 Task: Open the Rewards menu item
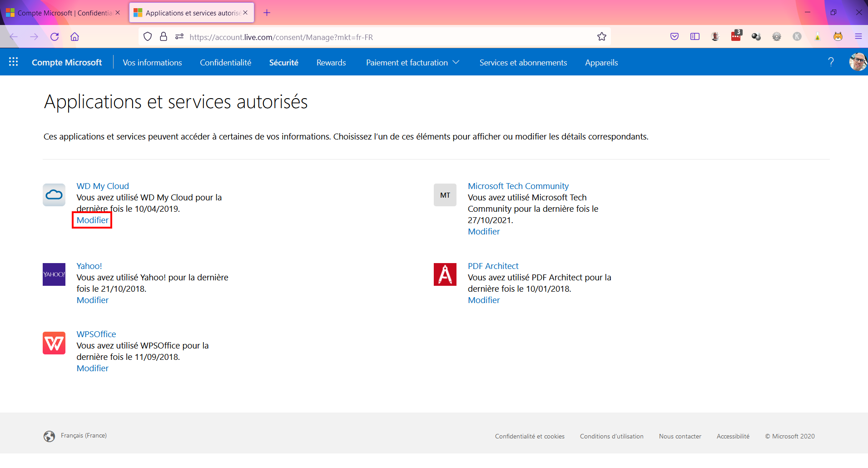tap(331, 63)
